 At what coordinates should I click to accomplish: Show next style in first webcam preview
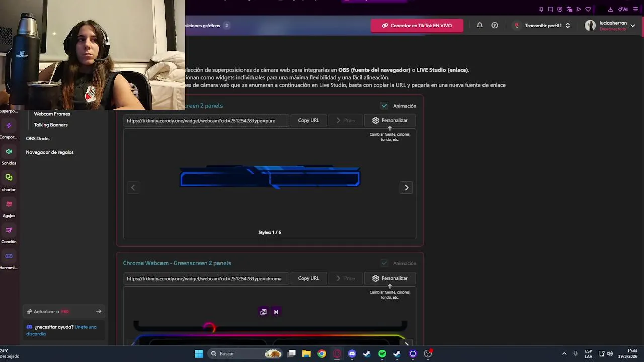pyautogui.click(x=407, y=188)
